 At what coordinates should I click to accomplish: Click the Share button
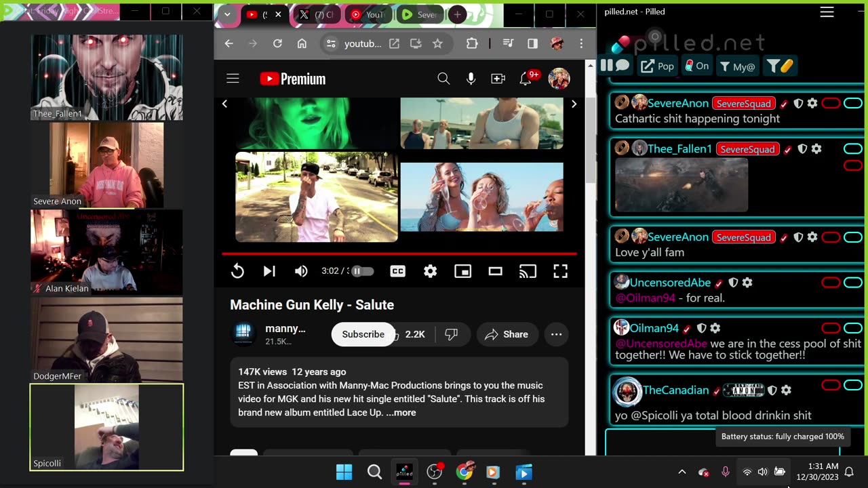point(507,334)
